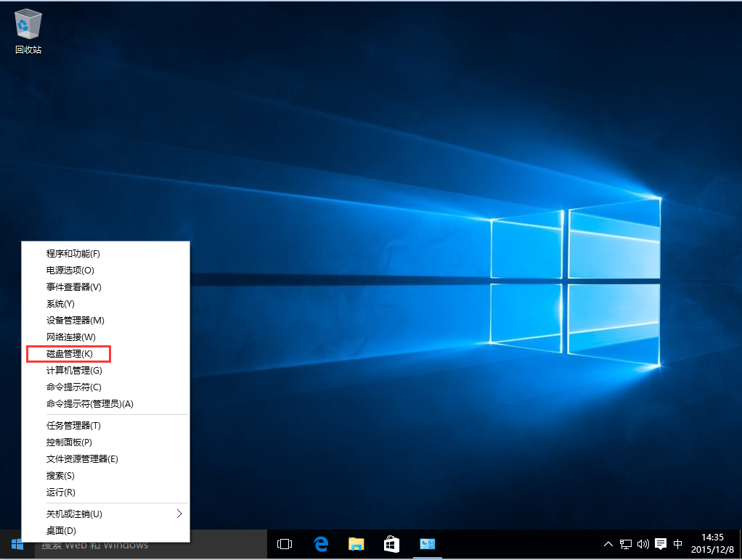Open 磁盘管理(K) disk management
This screenshot has width=742, height=560.
tap(105, 354)
